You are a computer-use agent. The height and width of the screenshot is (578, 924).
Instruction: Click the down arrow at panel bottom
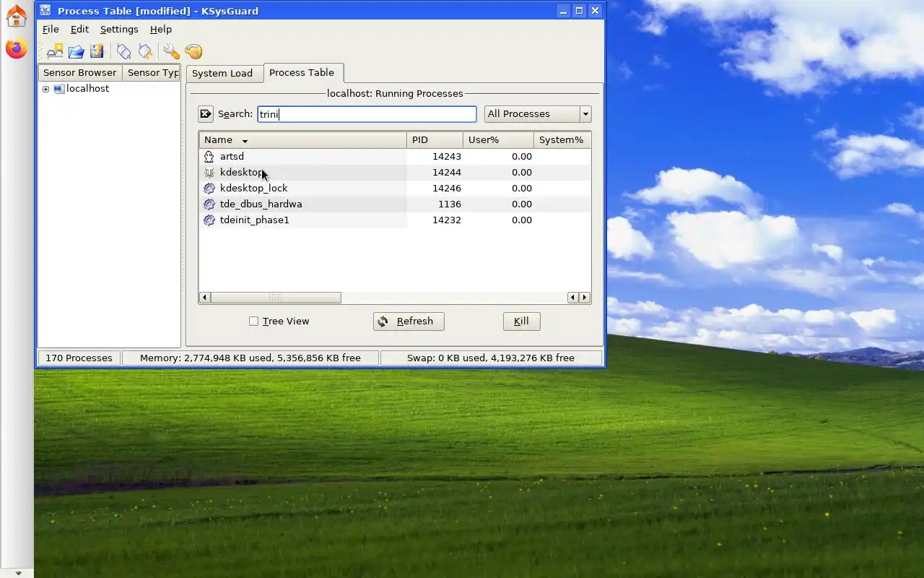click(18, 573)
